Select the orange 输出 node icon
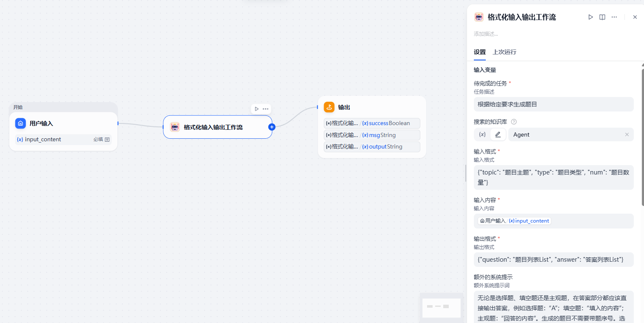644x323 pixels. coord(329,107)
